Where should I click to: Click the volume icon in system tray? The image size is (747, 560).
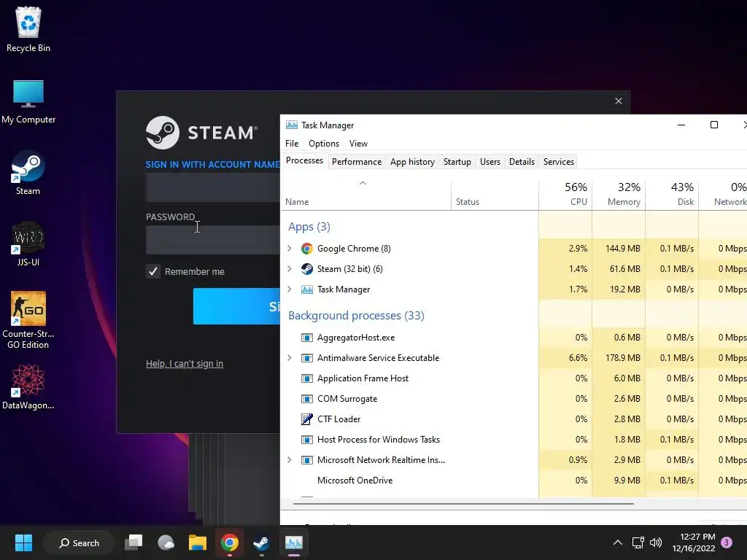click(x=656, y=542)
